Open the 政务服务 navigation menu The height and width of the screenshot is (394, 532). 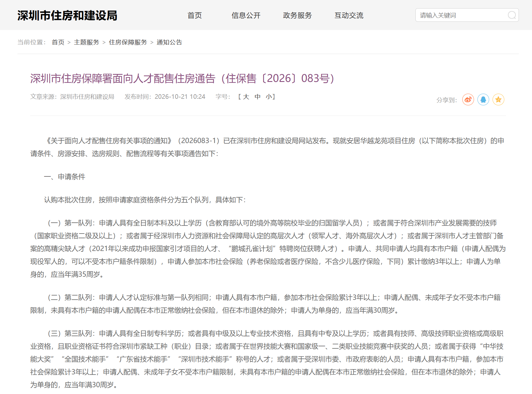[x=297, y=15]
